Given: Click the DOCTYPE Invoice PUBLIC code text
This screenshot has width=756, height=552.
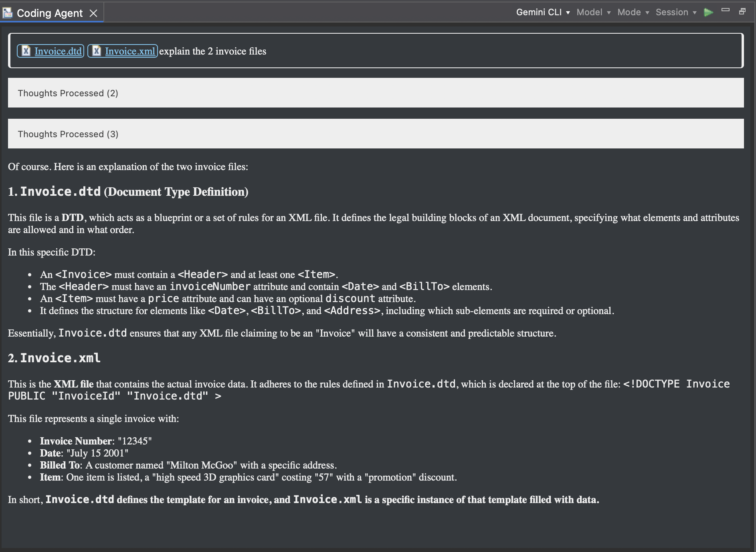Looking at the screenshot, I should point(369,390).
